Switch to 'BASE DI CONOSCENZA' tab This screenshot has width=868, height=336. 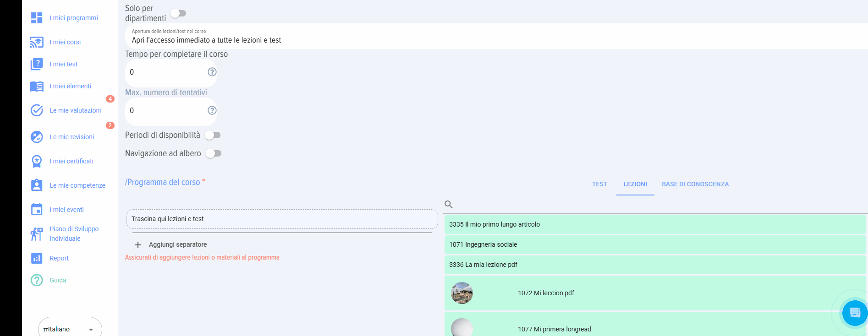(695, 184)
